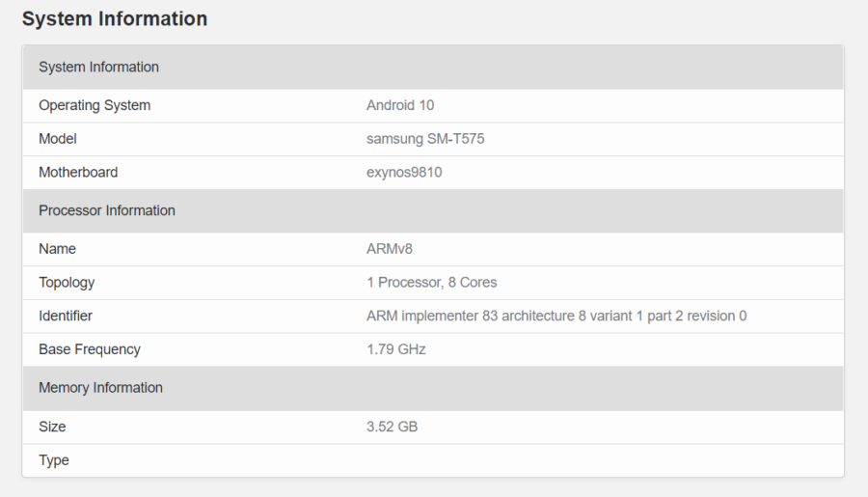Select the 1 Processor, 8 Cores text

click(x=432, y=283)
